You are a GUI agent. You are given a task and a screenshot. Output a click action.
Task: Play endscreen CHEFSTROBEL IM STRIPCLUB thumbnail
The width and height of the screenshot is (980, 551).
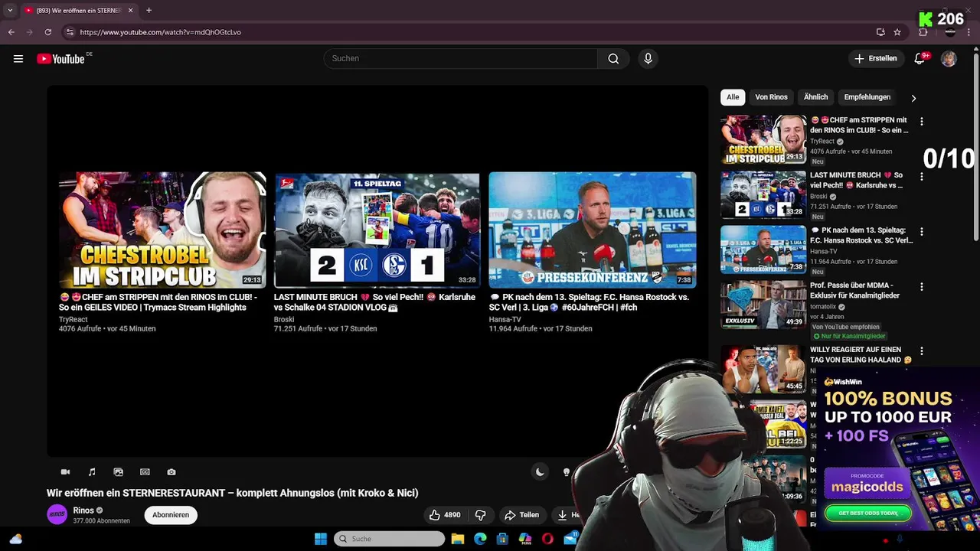click(162, 230)
